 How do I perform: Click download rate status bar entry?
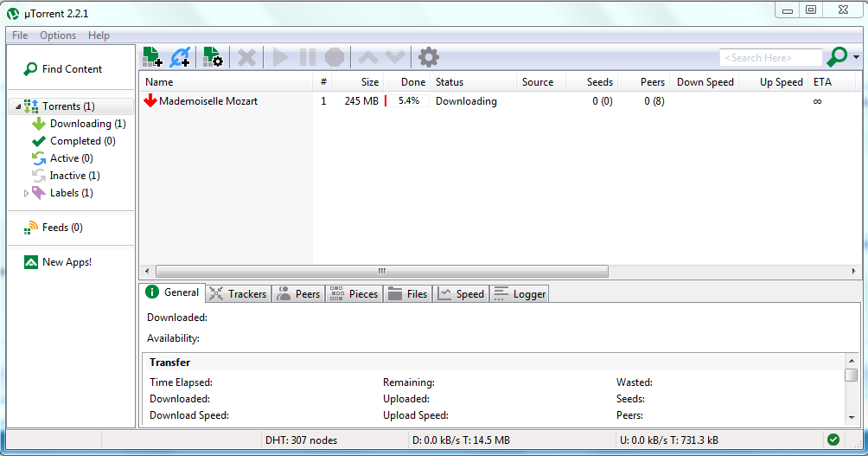coord(461,440)
